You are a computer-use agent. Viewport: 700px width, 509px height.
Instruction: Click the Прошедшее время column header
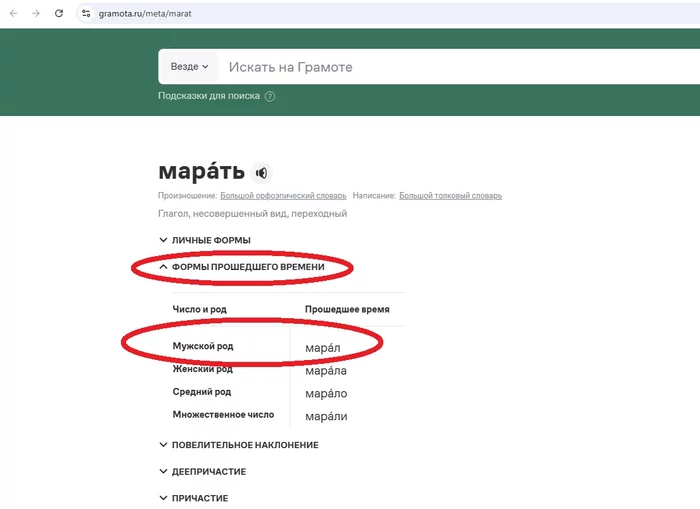[347, 309]
